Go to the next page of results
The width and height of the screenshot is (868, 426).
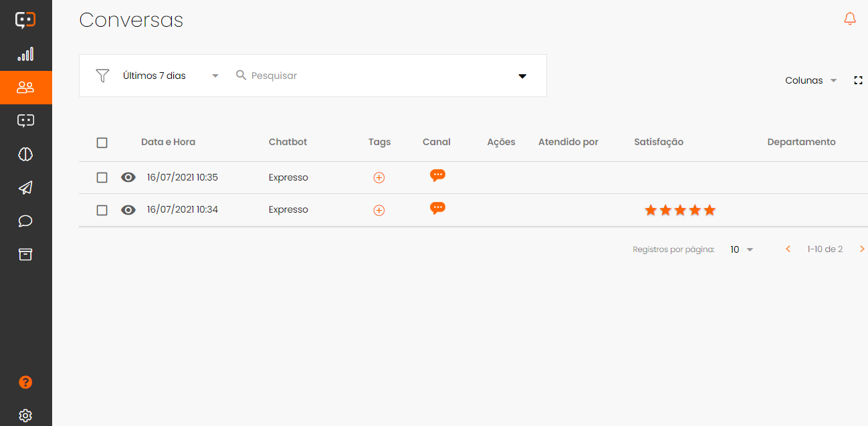click(x=861, y=249)
